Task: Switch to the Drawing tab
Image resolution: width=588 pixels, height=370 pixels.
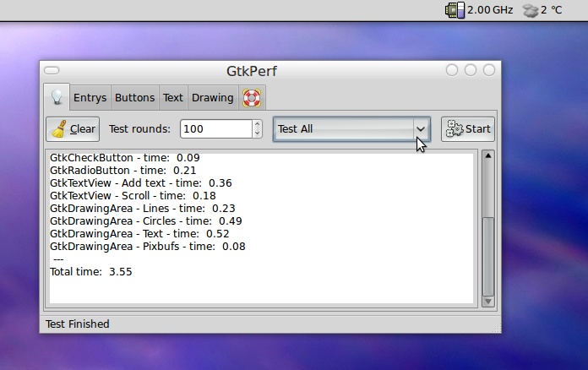Action: pyautogui.click(x=213, y=98)
